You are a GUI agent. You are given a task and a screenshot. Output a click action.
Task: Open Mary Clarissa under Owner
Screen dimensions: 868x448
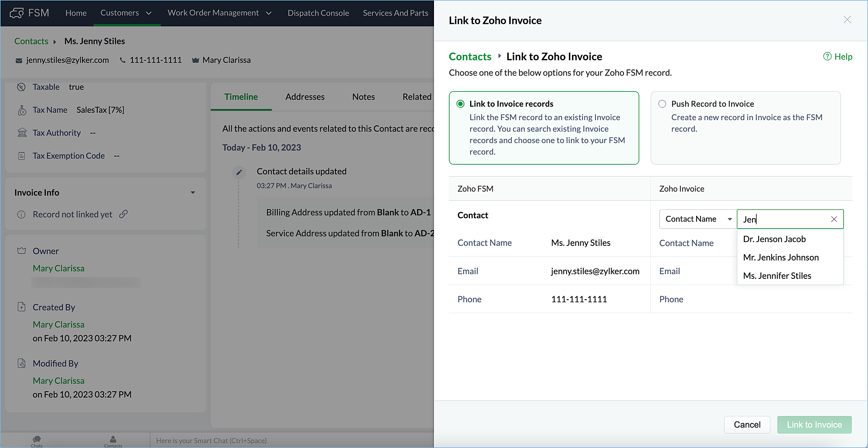pyautogui.click(x=59, y=268)
